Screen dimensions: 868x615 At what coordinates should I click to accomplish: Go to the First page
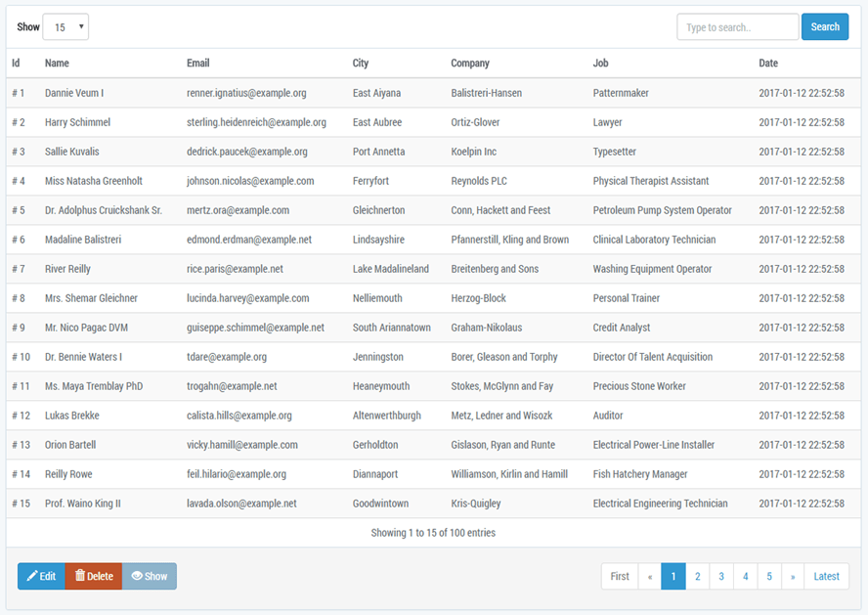pyautogui.click(x=620, y=576)
